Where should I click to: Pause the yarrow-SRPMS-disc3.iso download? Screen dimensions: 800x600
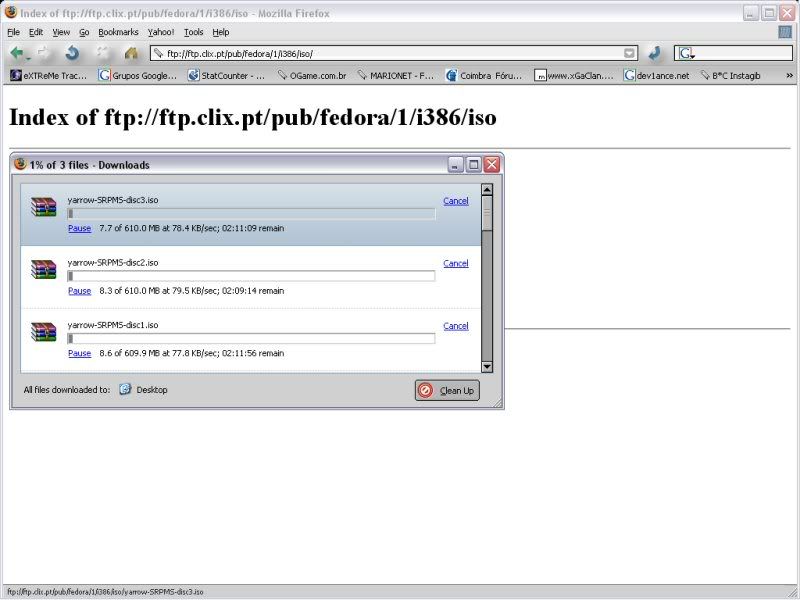[79, 228]
